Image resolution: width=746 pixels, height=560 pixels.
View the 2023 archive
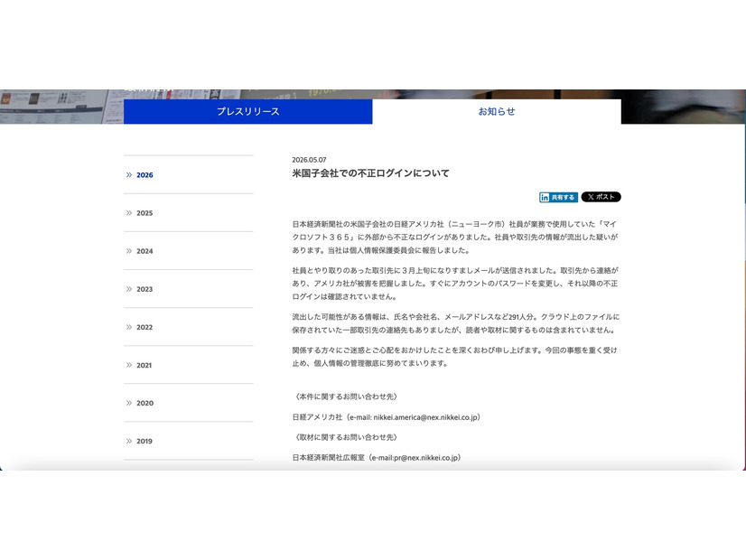click(145, 289)
